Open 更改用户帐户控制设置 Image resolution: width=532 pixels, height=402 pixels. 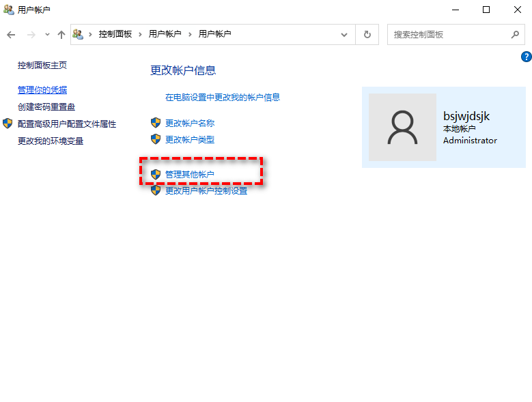pos(206,191)
